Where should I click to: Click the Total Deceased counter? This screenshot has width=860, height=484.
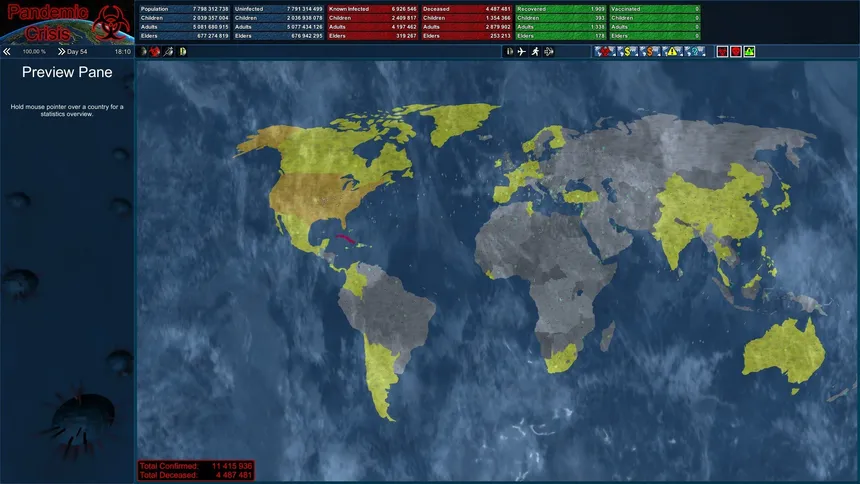(x=196, y=475)
